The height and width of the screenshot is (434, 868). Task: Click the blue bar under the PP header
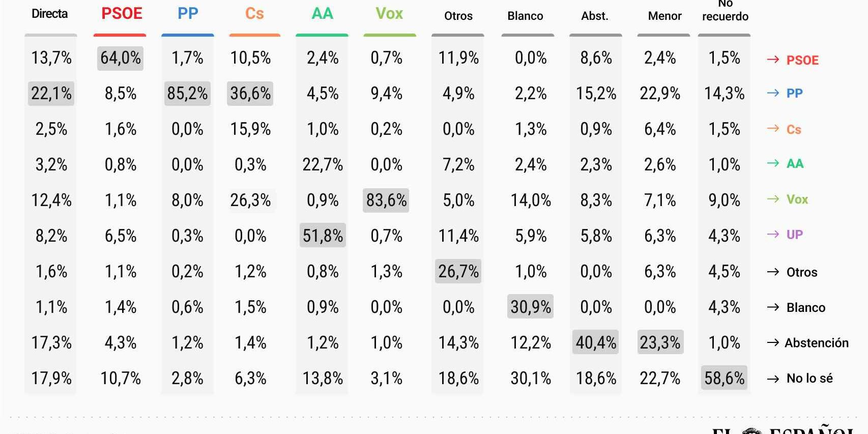188,35
